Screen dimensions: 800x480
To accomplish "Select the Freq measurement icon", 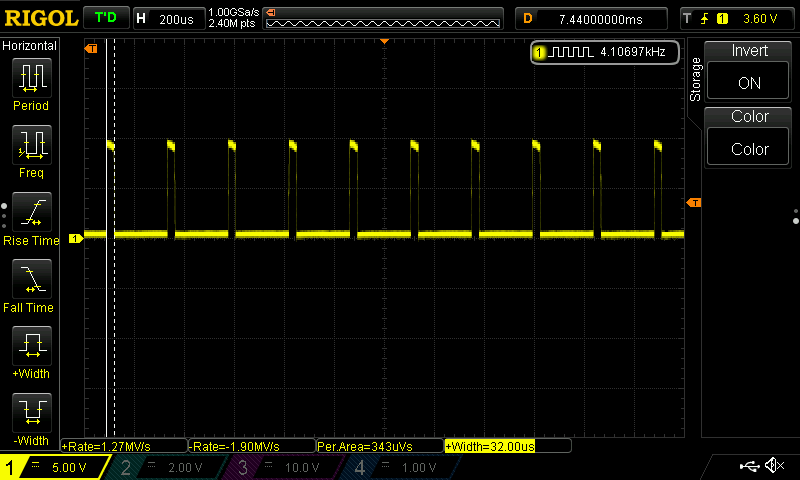I will [32, 145].
